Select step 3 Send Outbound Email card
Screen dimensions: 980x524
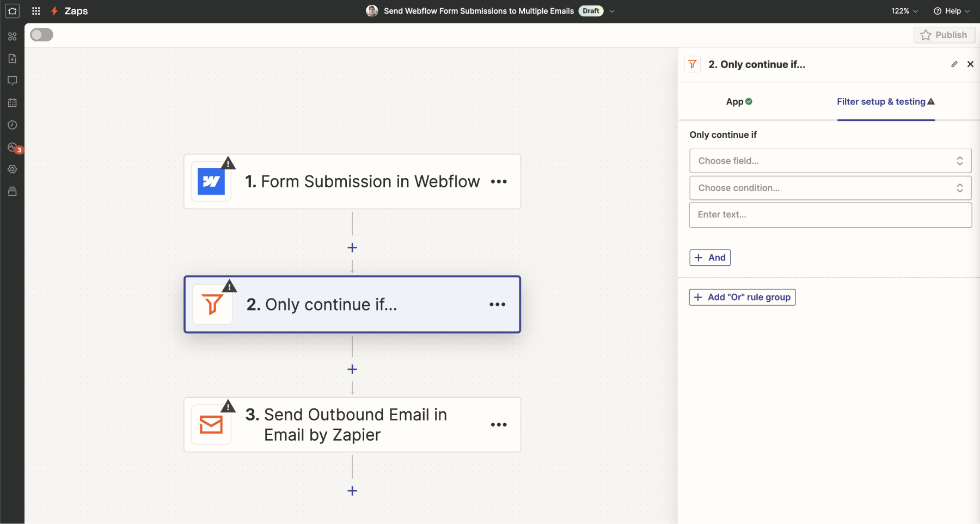coord(352,424)
